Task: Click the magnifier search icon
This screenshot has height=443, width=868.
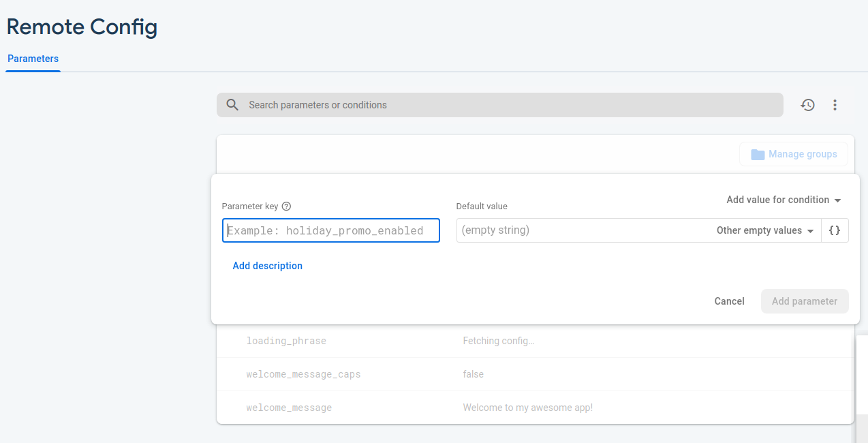Action: 232,105
